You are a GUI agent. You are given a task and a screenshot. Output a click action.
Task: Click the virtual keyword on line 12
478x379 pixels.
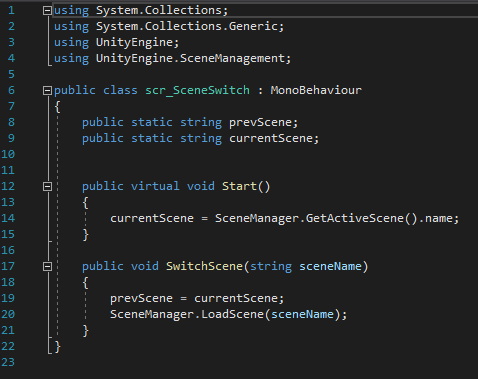coord(155,186)
